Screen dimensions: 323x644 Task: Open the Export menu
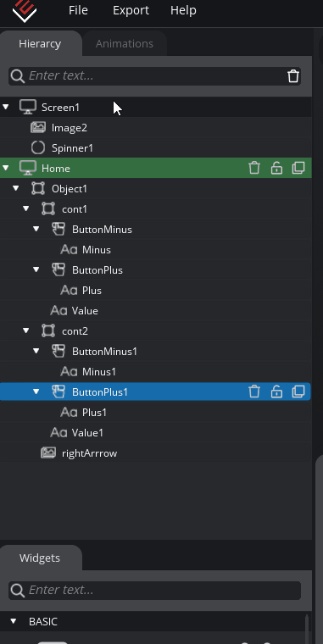click(131, 10)
